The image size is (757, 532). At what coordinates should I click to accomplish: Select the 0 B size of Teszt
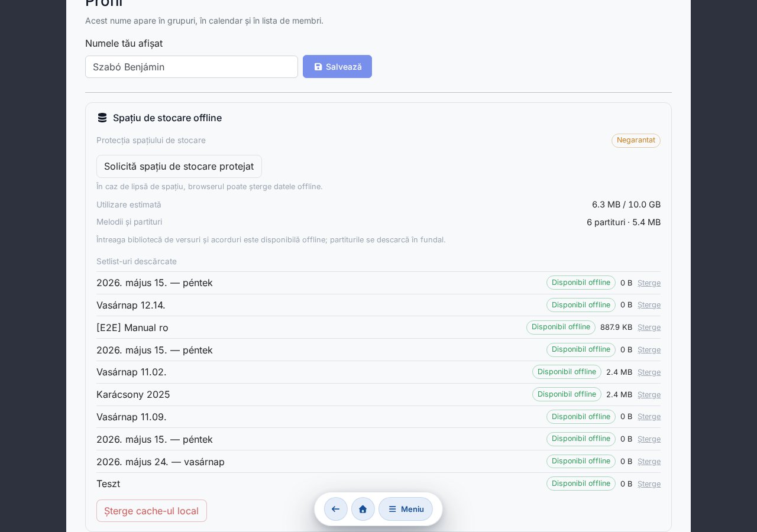[x=626, y=484]
